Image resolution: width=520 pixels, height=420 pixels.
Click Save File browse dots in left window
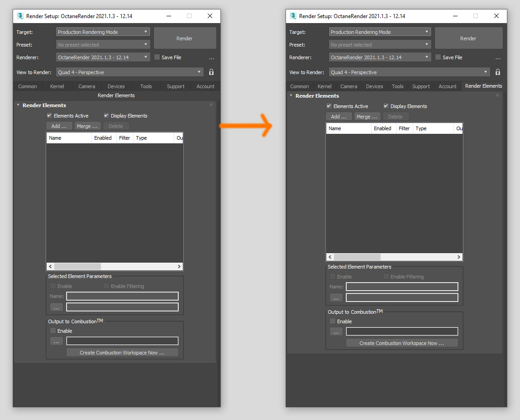(x=212, y=58)
